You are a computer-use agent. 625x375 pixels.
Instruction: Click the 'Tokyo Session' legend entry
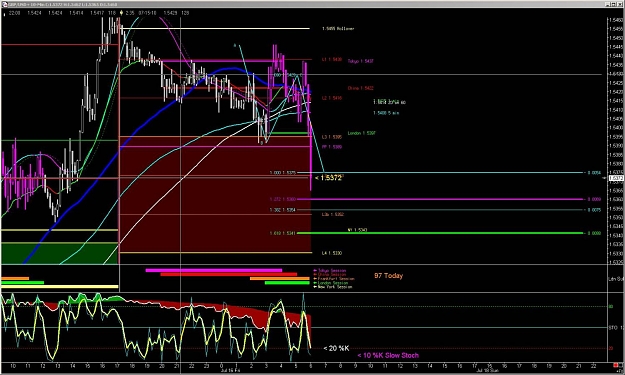click(330, 271)
